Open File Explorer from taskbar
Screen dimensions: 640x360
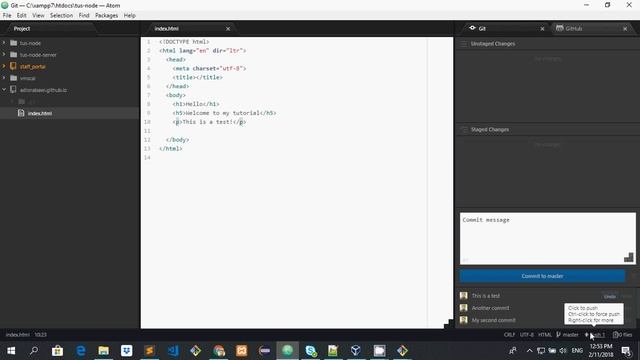point(103,351)
